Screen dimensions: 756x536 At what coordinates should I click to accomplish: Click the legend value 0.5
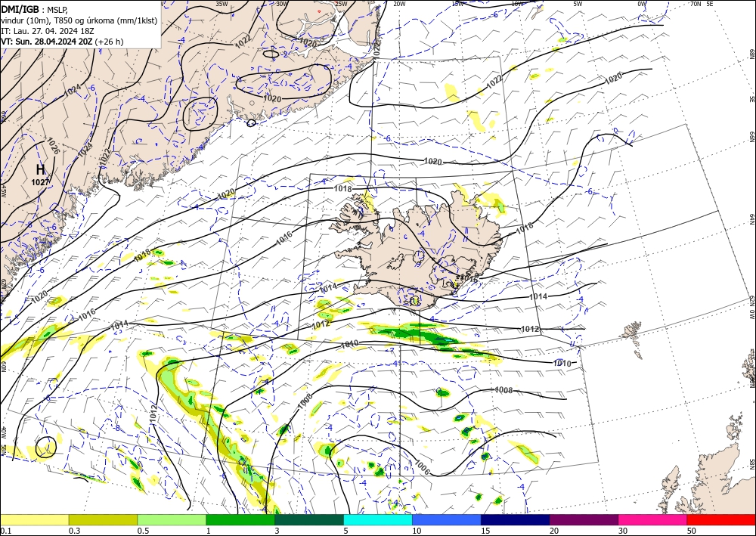pyautogui.click(x=142, y=531)
